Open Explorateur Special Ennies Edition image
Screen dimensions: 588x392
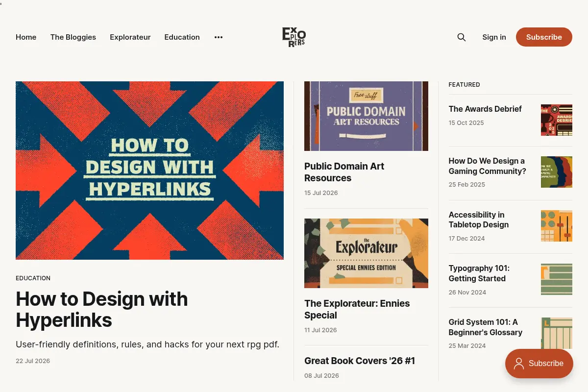click(366, 253)
